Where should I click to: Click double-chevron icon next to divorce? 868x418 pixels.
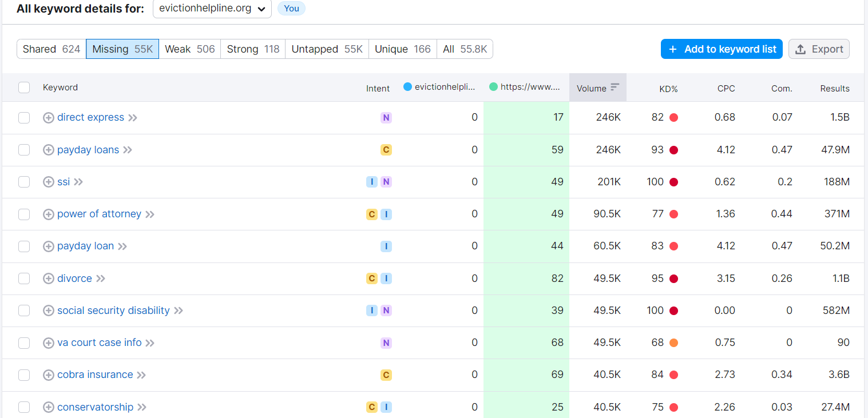pos(101,278)
